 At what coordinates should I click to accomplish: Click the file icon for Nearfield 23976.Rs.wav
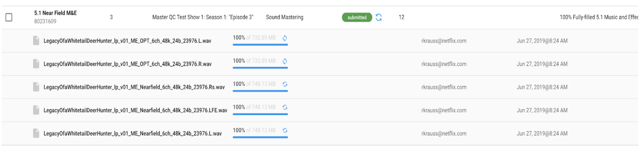click(36, 87)
